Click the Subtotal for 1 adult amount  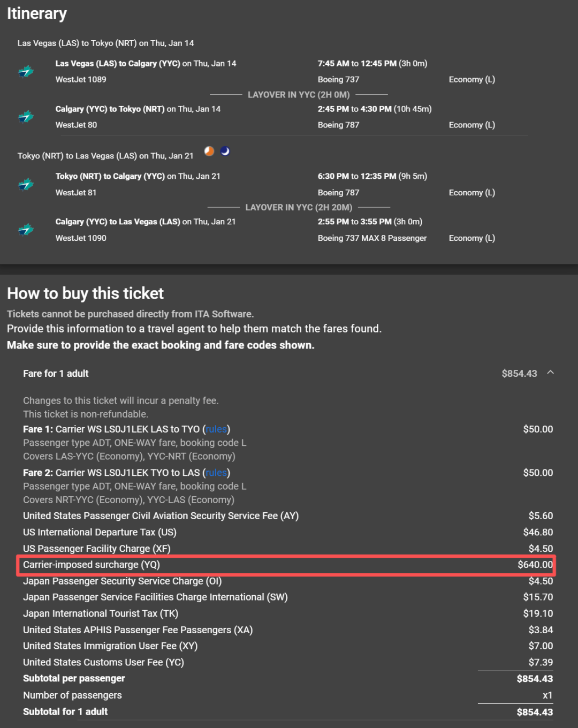(x=535, y=712)
